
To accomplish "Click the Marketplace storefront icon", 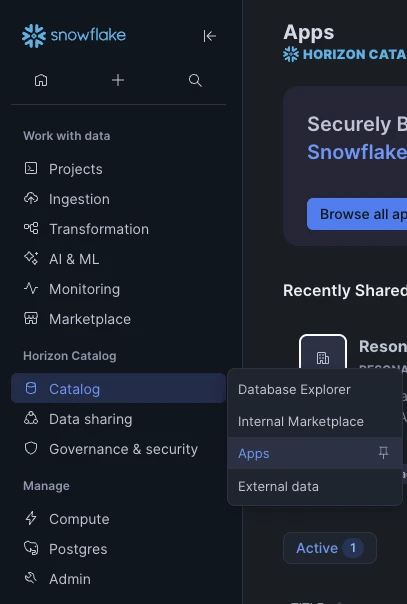I will coord(31,318).
